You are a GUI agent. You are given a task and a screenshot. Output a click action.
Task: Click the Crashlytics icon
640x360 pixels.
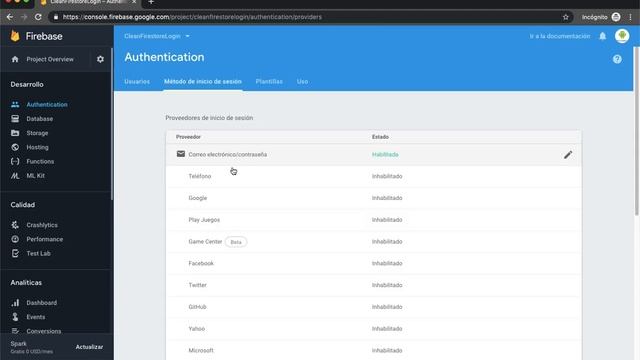click(x=15, y=225)
